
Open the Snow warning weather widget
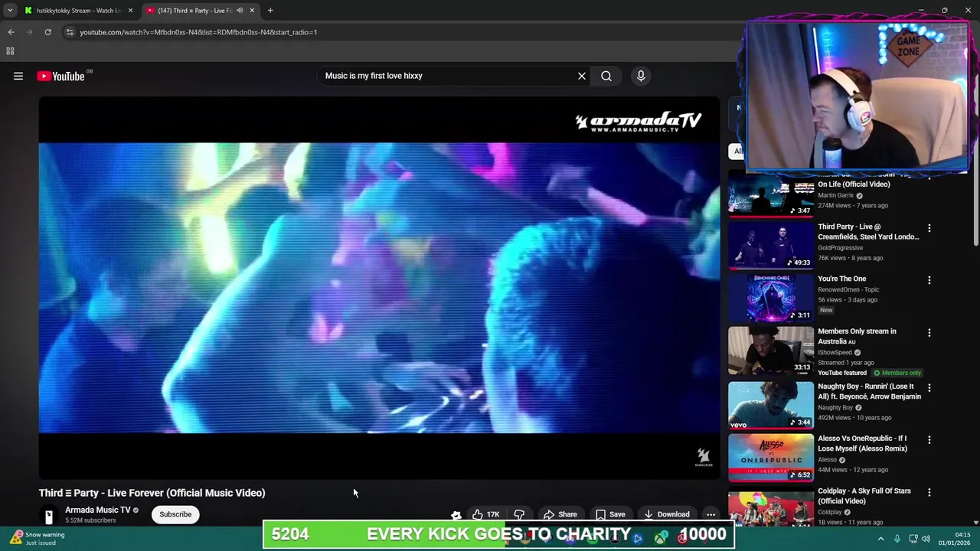point(37,538)
